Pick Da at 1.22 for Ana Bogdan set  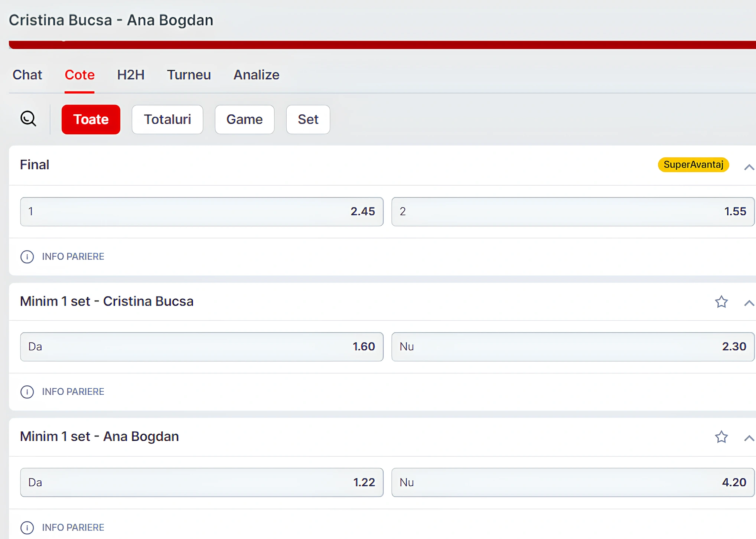tap(202, 483)
